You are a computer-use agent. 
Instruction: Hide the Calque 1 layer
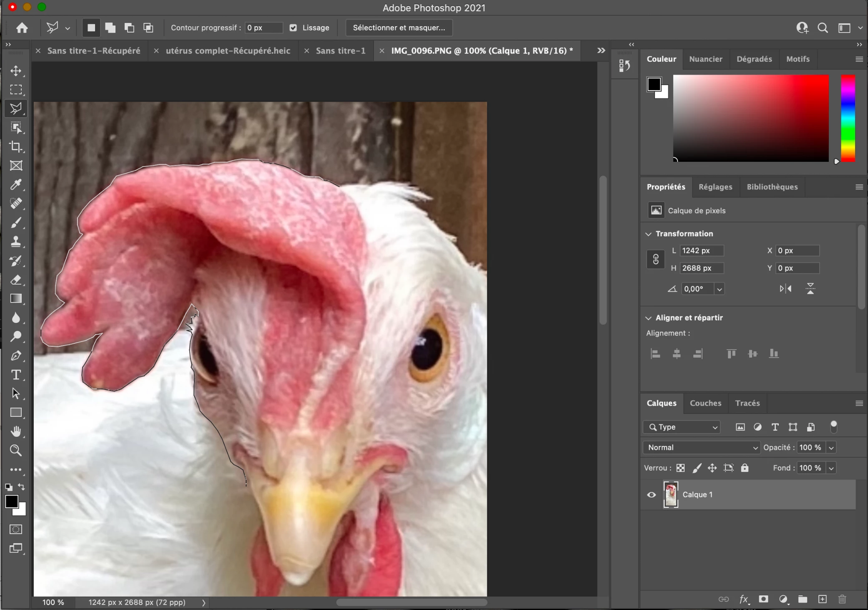(x=651, y=495)
